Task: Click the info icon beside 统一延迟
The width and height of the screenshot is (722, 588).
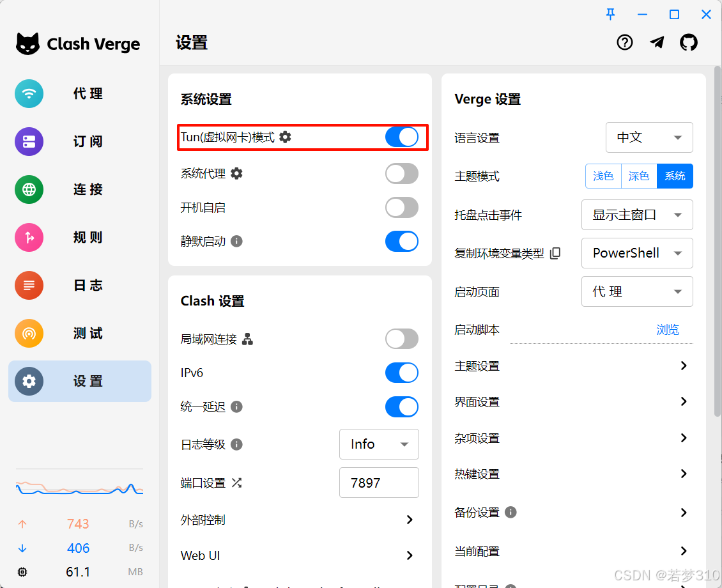Action: point(236,406)
